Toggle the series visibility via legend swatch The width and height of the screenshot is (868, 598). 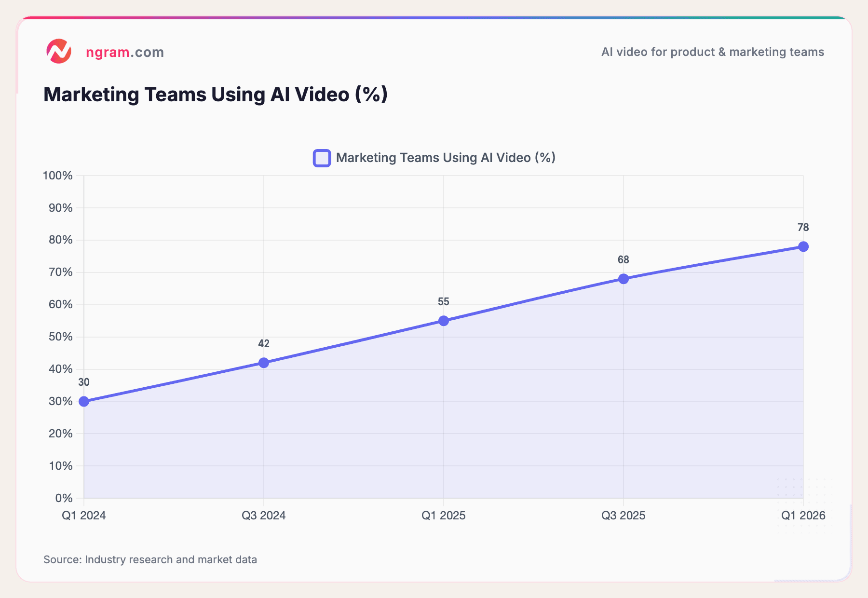click(x=322, y=157)
